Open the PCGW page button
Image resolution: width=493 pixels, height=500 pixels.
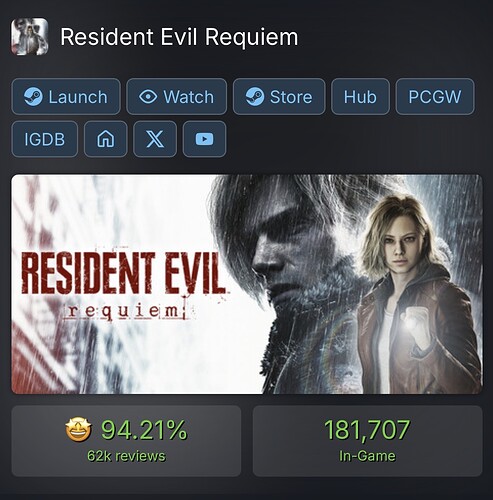click(435, 97)
